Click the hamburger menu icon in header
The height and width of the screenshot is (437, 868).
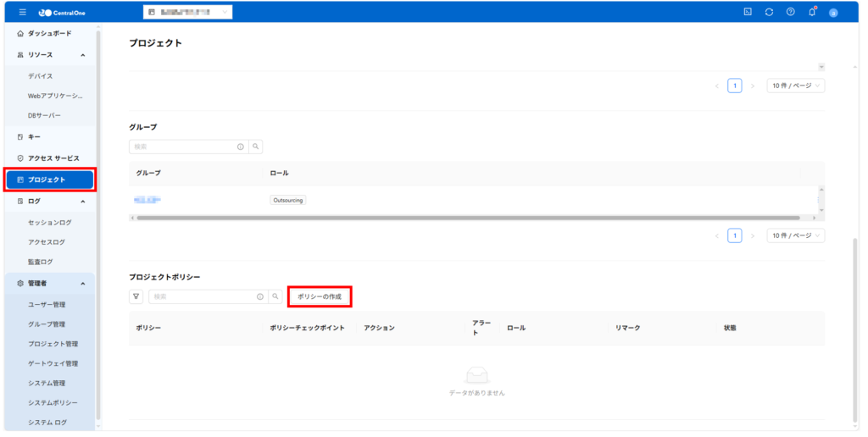23,12
